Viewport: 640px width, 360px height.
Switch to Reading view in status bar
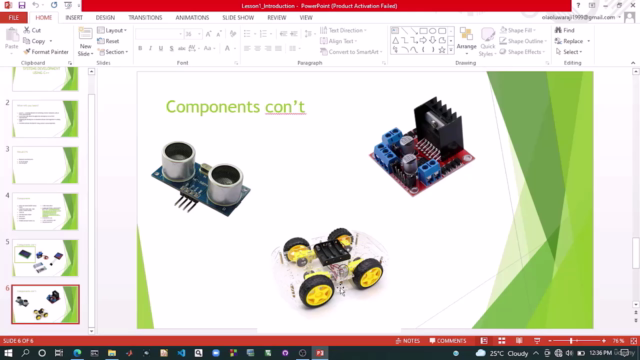pos(519,341)
